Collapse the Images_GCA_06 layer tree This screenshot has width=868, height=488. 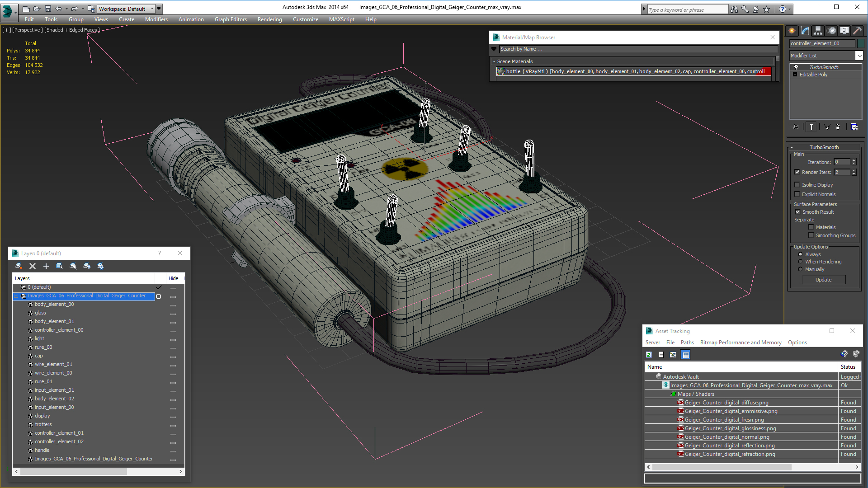[16, 296]
